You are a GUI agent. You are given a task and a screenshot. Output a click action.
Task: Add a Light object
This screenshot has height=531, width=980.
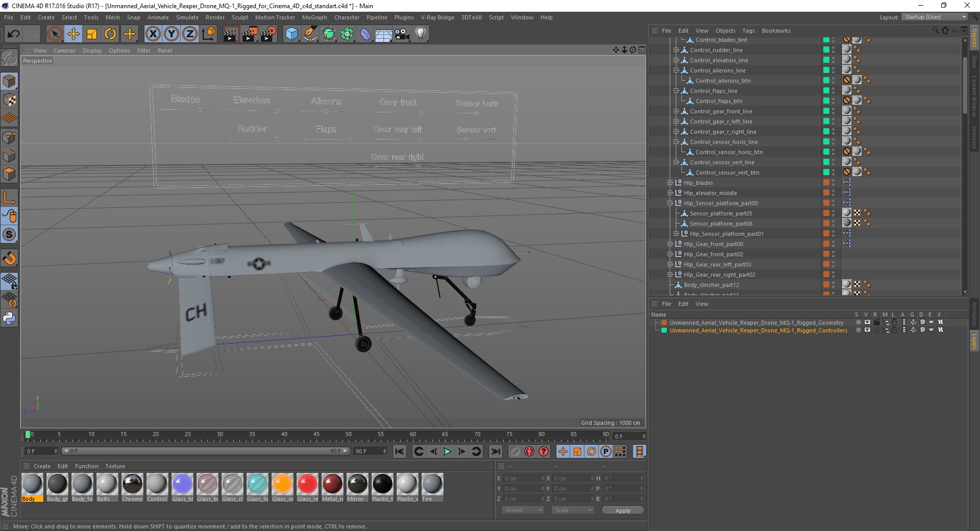coord(421,34)
